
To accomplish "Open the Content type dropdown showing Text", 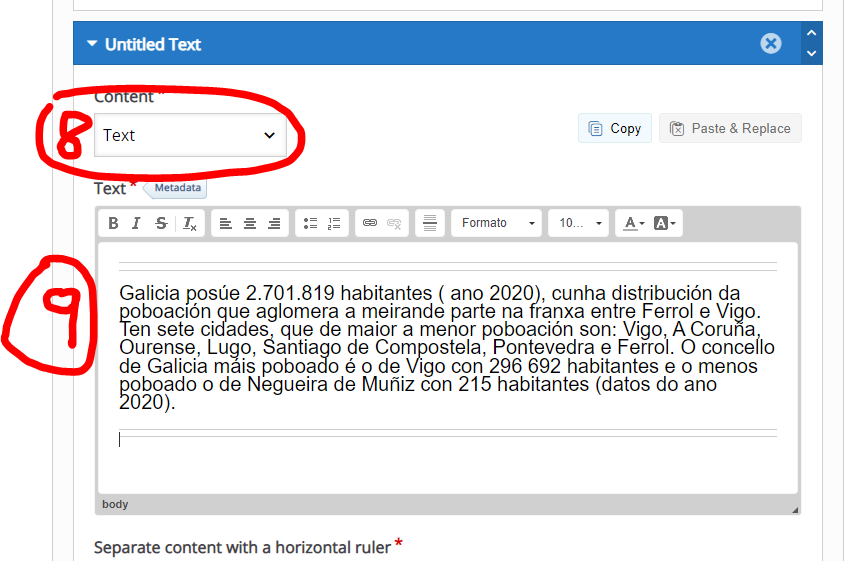I will [190, 135].
